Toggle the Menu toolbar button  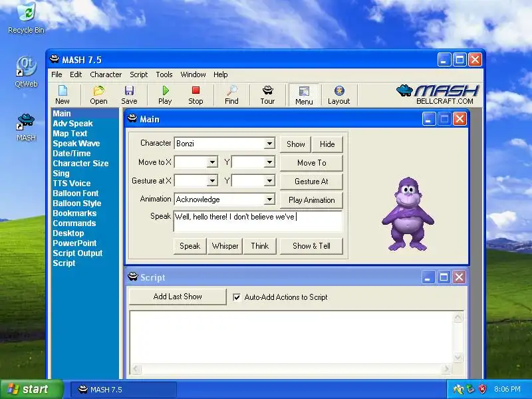click(304, 95)
